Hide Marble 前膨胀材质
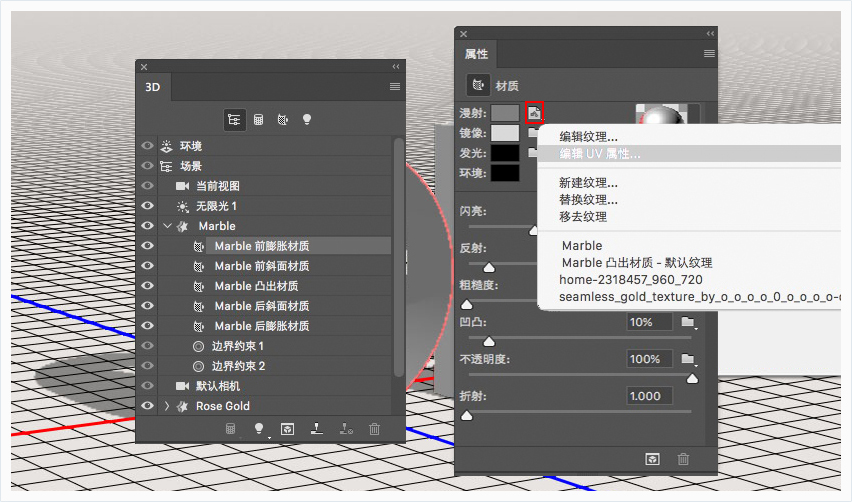This screenshot has width=852, height=502. 147,246
